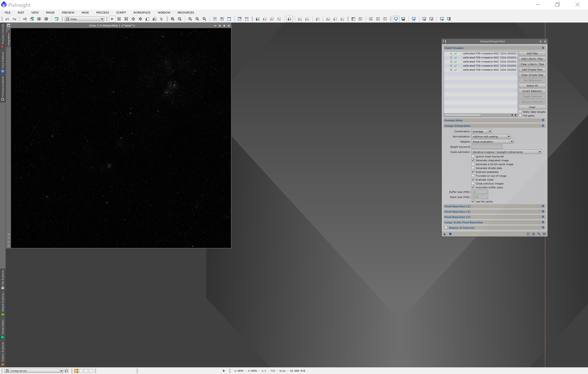Click the Add Drizzle Files button

[532, 70]
